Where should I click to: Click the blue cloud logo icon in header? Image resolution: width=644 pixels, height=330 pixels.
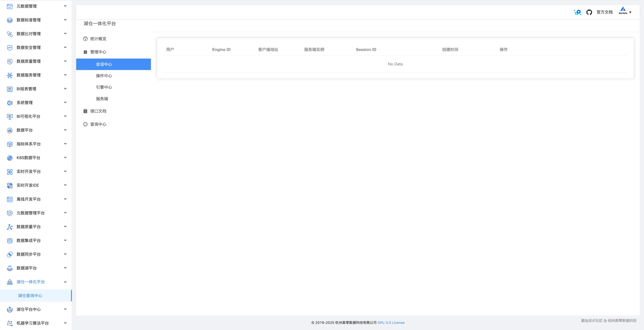coord(577,12)
